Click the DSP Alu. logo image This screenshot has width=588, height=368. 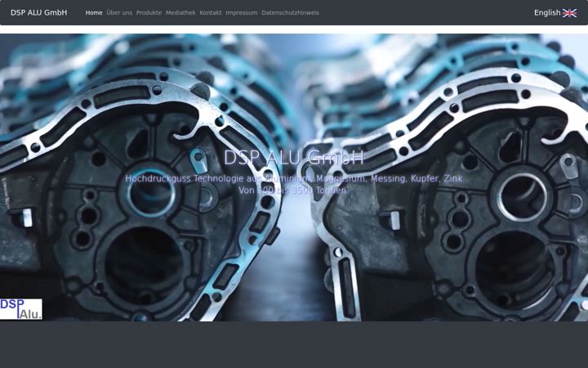click(21, 309)
